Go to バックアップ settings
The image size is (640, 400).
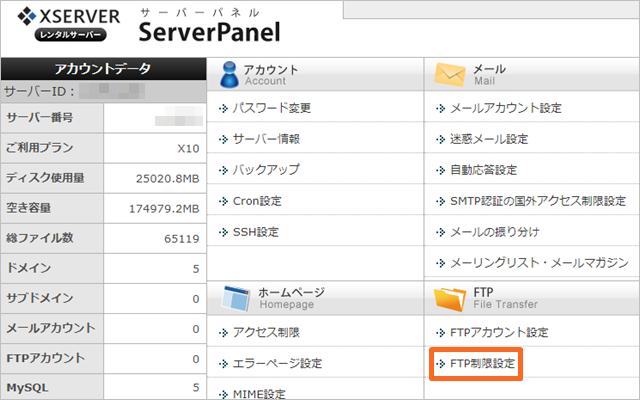point(265,170)
